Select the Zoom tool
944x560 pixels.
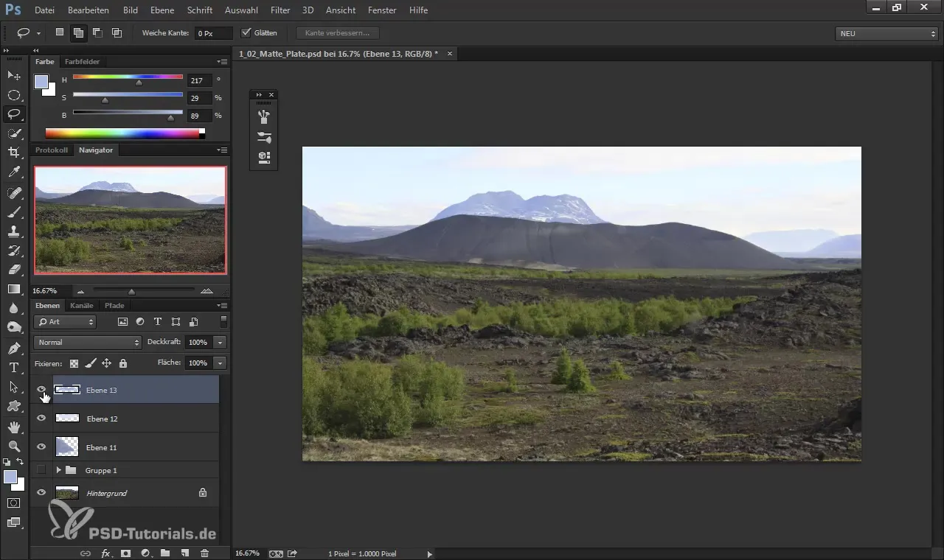[14, 446]
